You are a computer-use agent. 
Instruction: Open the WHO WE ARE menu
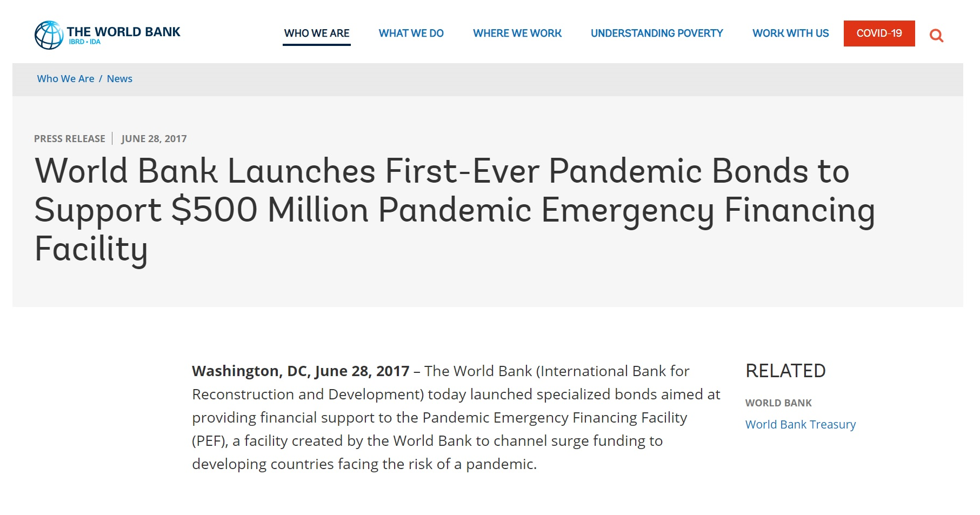pyautogui.click(x=317, y=34)
